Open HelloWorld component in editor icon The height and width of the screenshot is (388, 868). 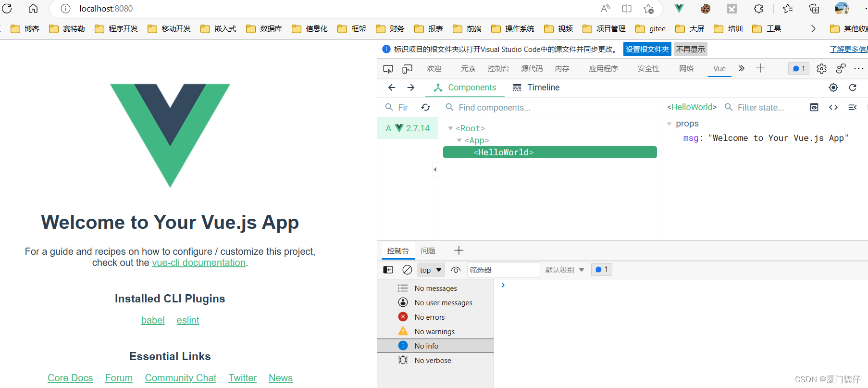coord(833,107)
